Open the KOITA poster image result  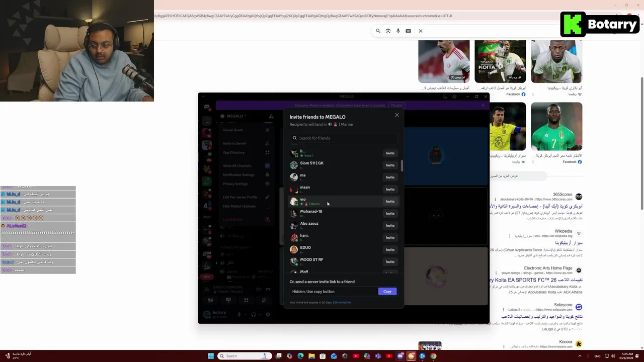tap(500, 61)
